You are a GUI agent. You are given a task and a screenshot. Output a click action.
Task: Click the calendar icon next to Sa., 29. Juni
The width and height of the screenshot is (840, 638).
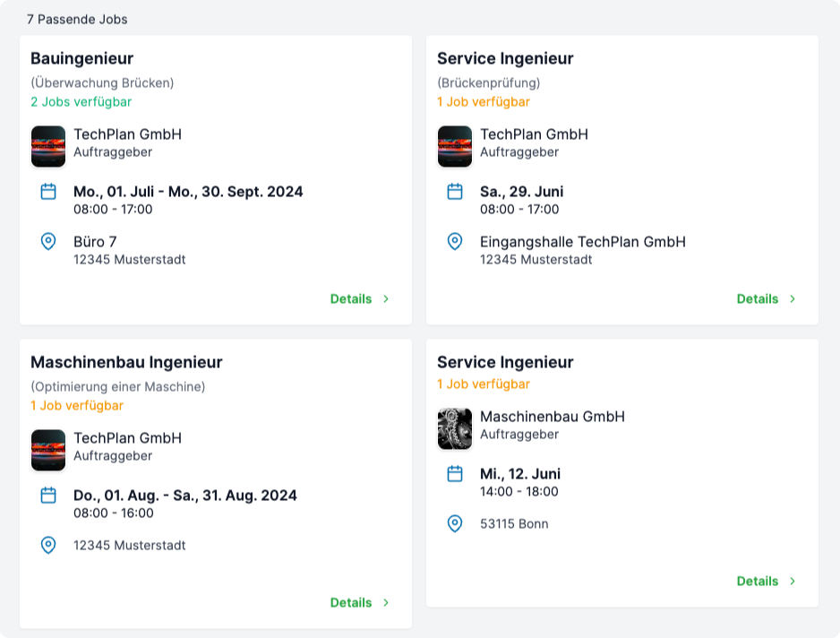pyautogui.click(x=455, y=192)
